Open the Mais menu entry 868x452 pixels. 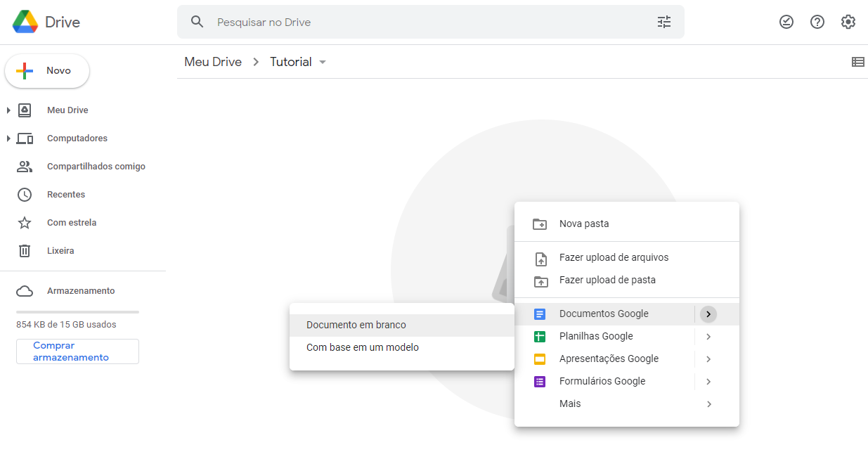[627, 404]
